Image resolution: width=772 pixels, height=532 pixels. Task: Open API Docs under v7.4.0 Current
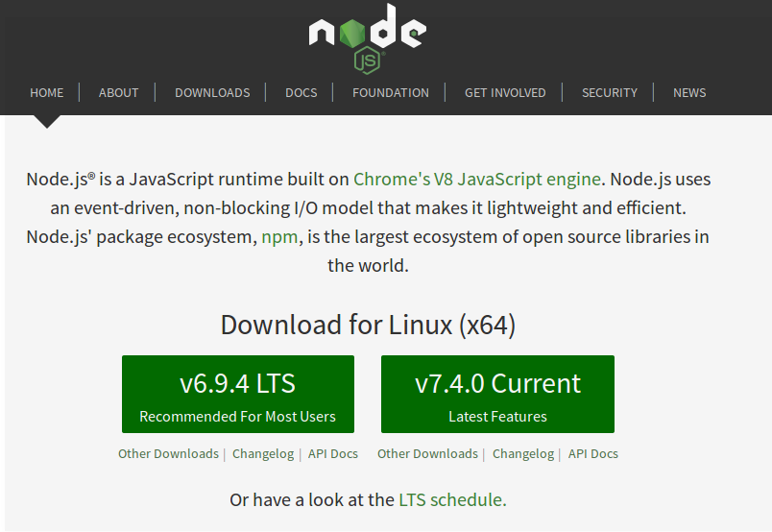click(593, 453)
